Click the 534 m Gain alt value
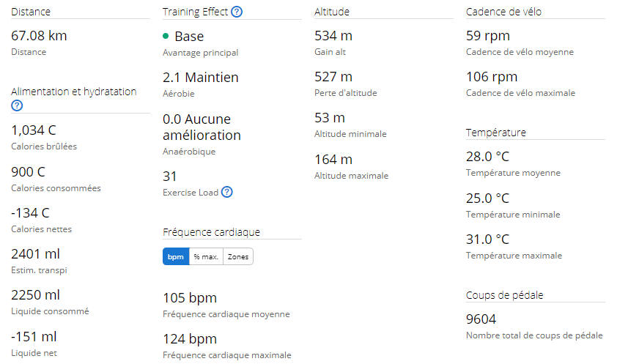This screenshot has height=364, width=617. click(333, 36)
